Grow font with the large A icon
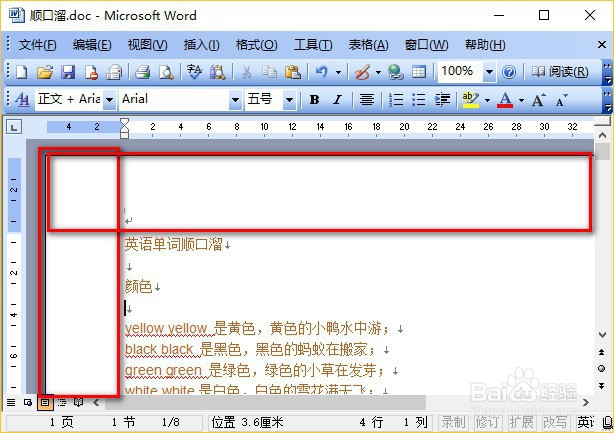614x433 pixels. [x=538, y=100]
